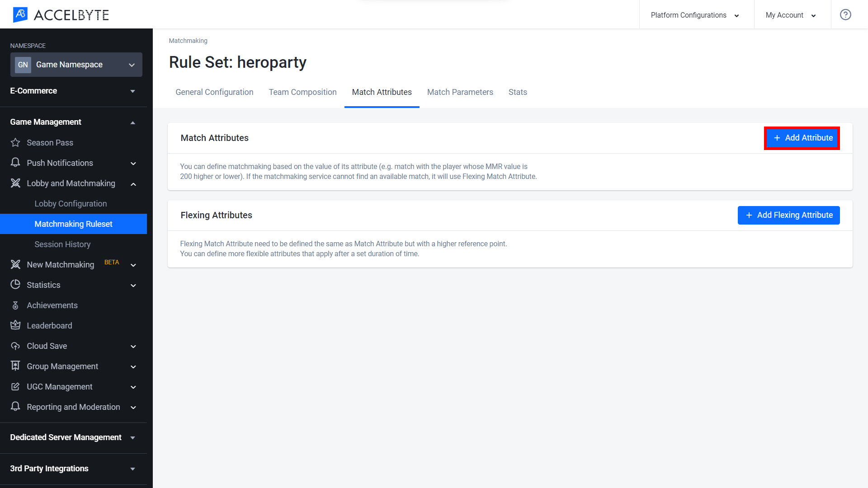Click the Achievements badge icon in sidebar
Viewport: 868px width, 488px height.
[16, 305]
